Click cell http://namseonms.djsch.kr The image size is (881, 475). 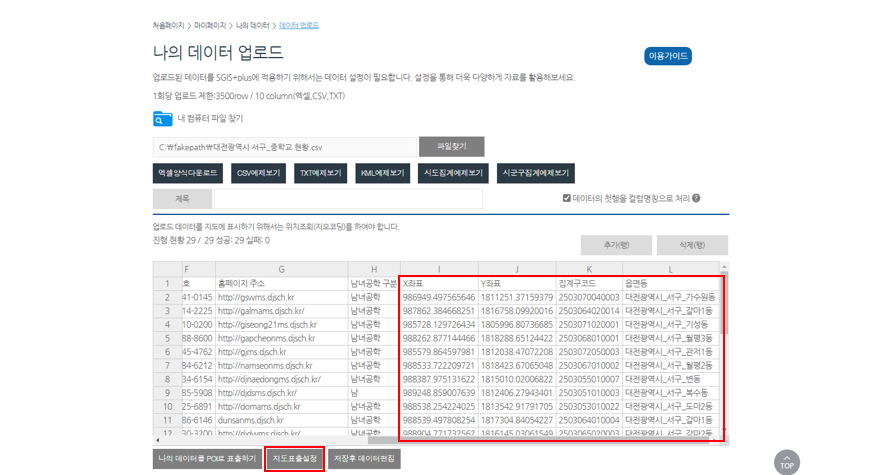tap(281, 365)
